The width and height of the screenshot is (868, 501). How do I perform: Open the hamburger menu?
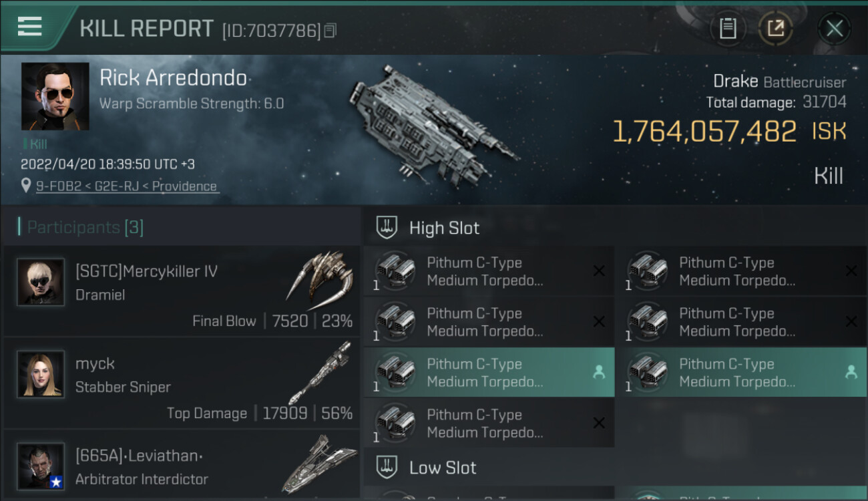tap(30, 27)
